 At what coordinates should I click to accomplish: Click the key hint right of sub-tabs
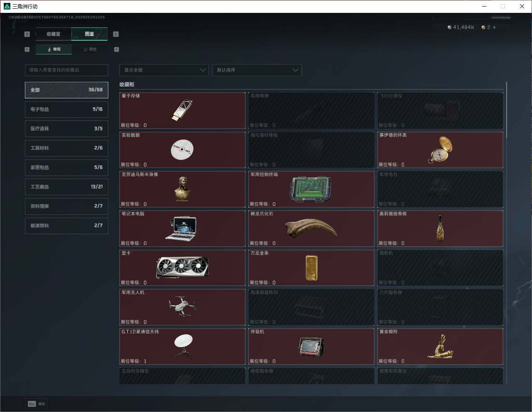[x=116, y=49]
